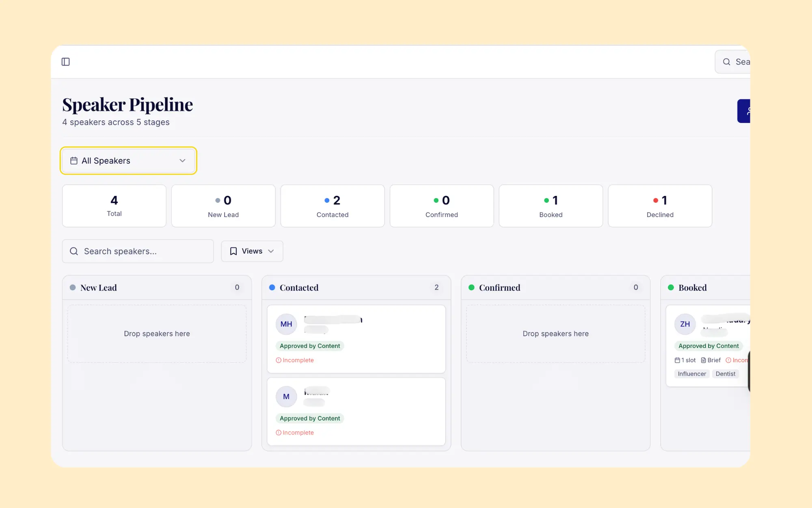The image size is (812, 508).
Task: Select the Contacted stat card
Action: click(x=333, y=206)
